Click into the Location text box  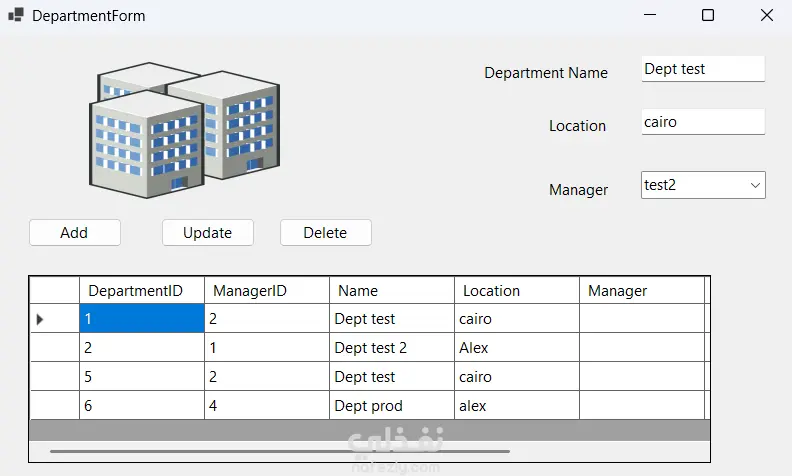pyautogui.click(x=702, y=122)
